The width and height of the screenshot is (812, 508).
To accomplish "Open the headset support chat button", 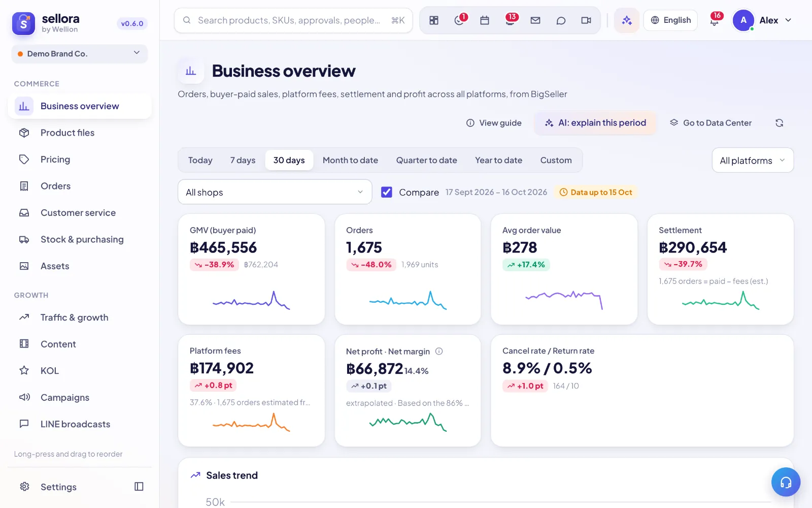I will (786, 482).
